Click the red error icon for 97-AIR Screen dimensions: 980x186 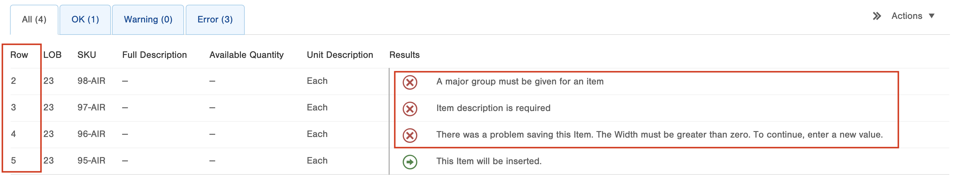[410, 109]
